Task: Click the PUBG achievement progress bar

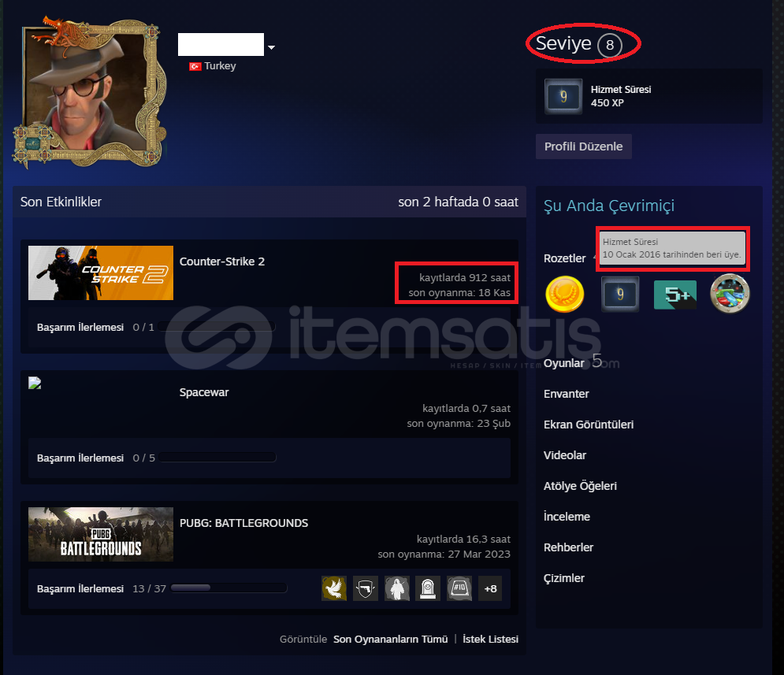Action: [x=229, y=588]
